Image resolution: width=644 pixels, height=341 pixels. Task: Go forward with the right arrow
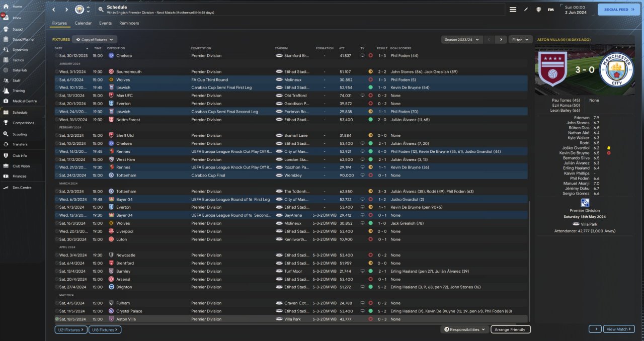(x=66, y=10)
